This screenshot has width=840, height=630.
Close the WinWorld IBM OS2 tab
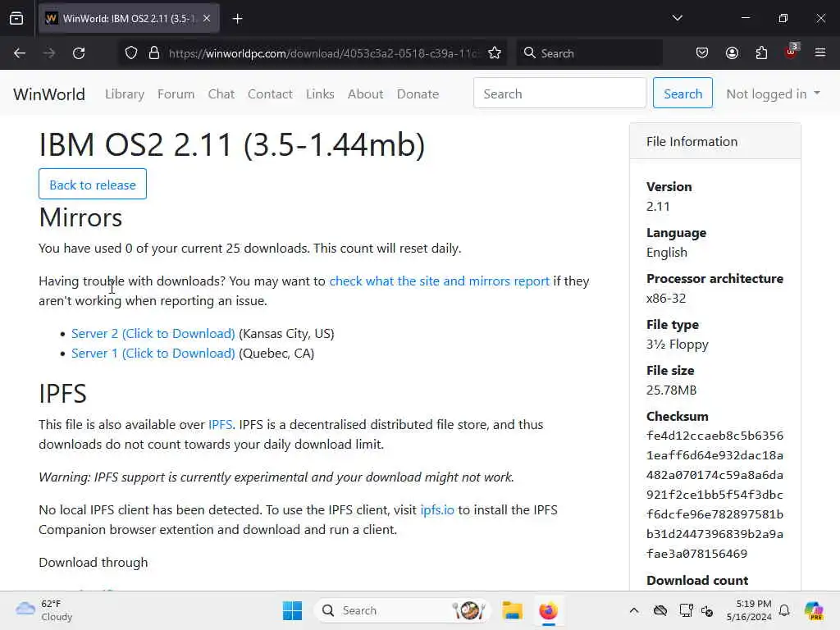(x=207, y=19)
